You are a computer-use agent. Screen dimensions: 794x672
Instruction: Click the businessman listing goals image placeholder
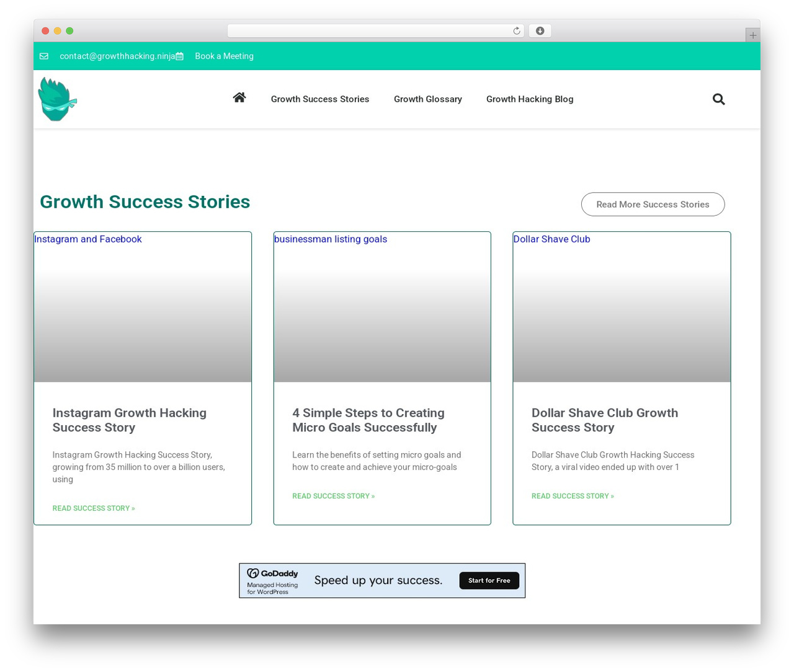pyautogui.click(x=382, y=307)
